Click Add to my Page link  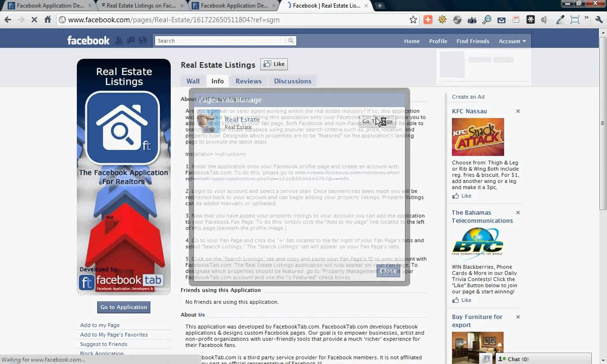coord(100,325)
